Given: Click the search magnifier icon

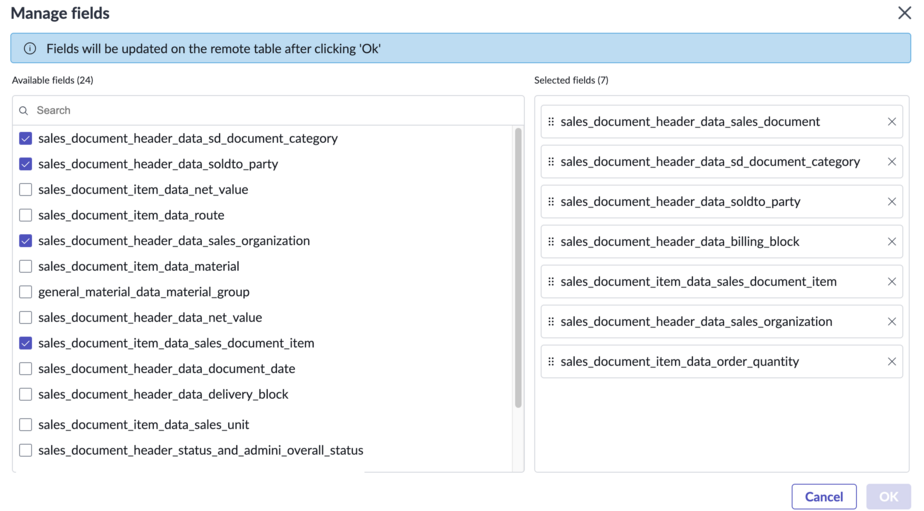Looking at the screenshot, I should point(24,110).
